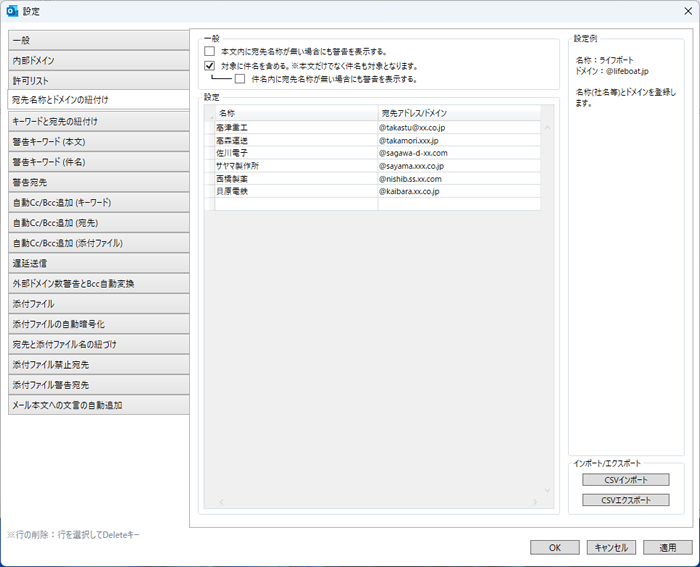Click the @nishib.ss.xx.com domain cell

[x=459, y=179]
